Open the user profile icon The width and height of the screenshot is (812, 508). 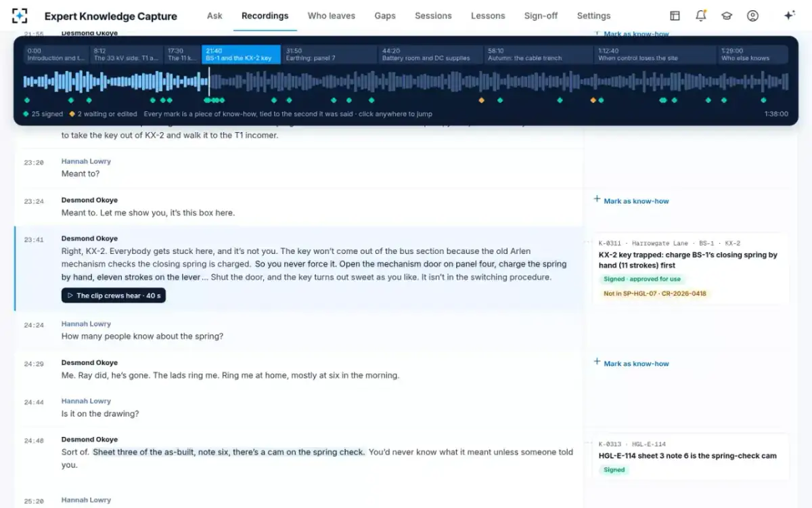coord(752,16)
